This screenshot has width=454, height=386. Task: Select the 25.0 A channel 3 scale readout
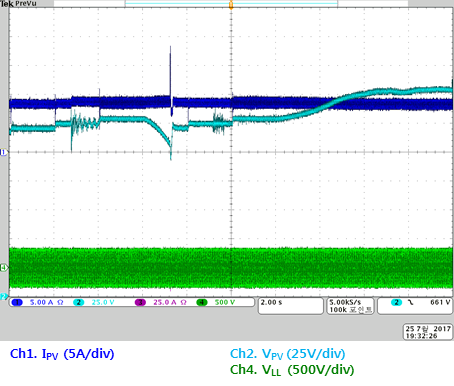pyautogui.click(x=170, y=302)
